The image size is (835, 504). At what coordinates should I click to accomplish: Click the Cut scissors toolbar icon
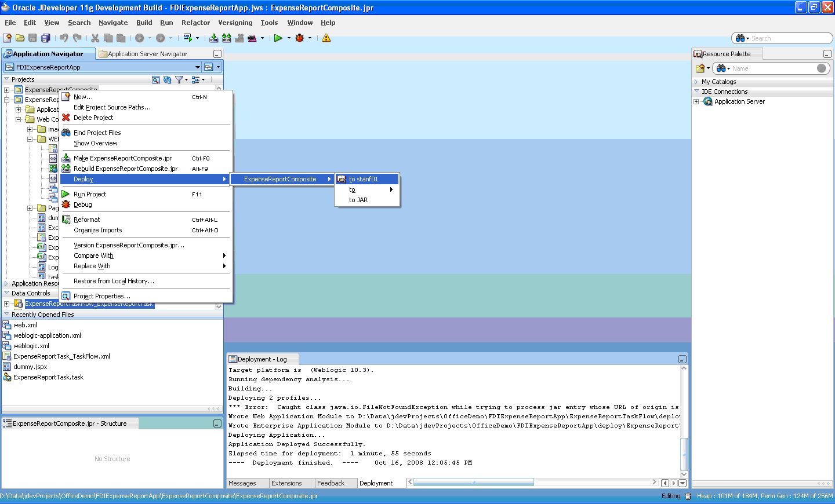pyautogui.click(x=95, y=38)
